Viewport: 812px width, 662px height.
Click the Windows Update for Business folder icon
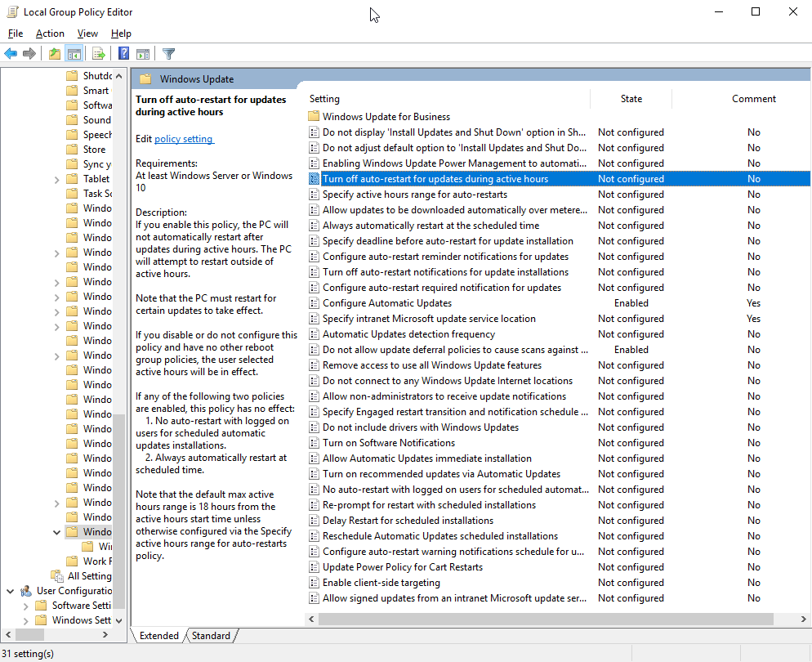point(314,117)
